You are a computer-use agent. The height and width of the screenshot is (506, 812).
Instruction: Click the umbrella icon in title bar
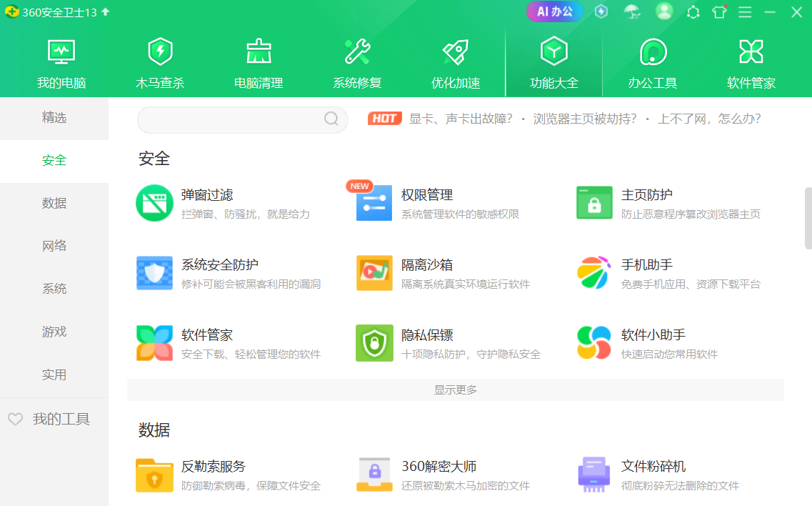pyautogui.click(x=632, y=11)
